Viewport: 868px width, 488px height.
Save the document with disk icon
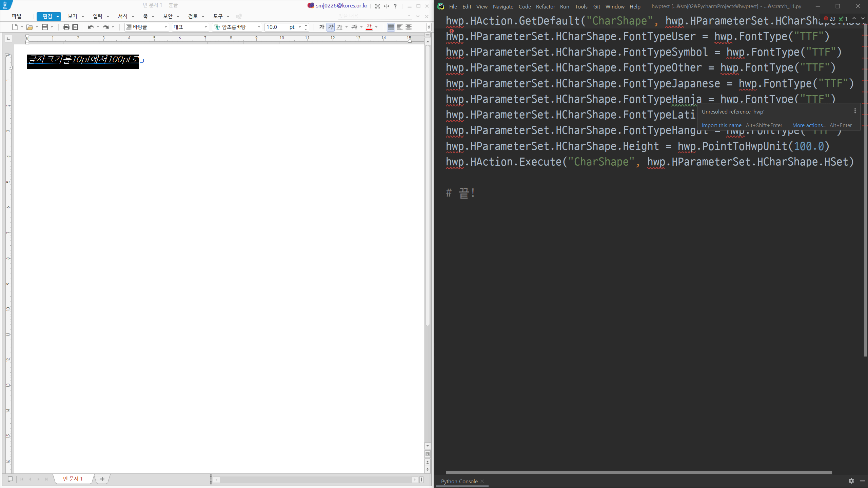pyautogui.click(x=44, y=27)
